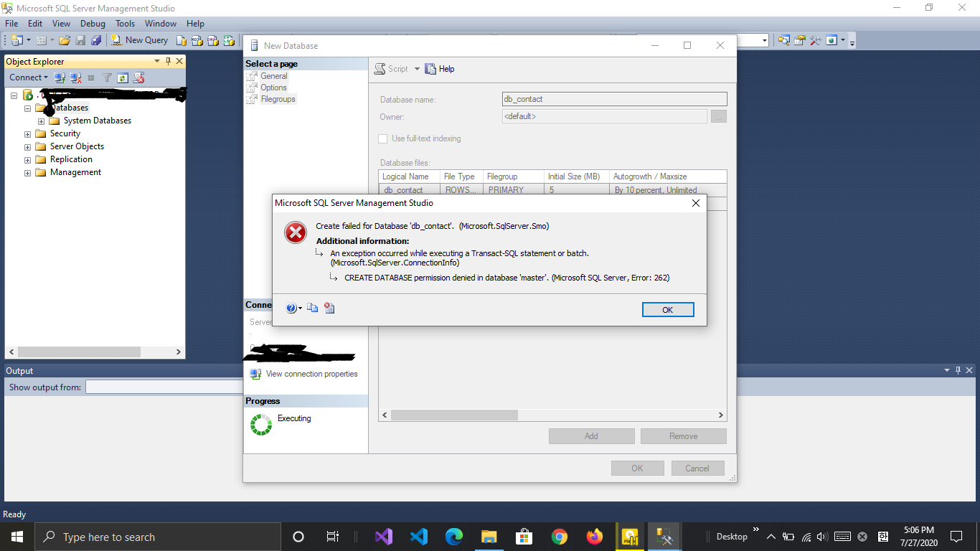980x551 pixels.
Task: Open the Script dropdown arrow
Action: [x=417, y=69]
